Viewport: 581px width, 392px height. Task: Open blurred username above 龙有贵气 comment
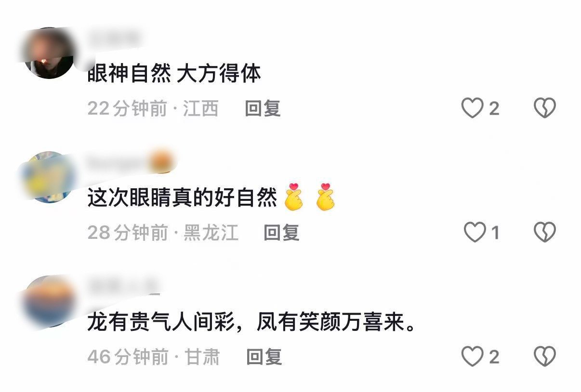click(x=123, y=287)
